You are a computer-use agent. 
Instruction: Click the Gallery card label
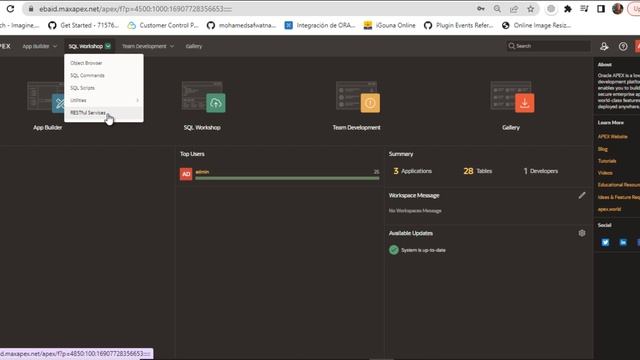coord(511,127)
